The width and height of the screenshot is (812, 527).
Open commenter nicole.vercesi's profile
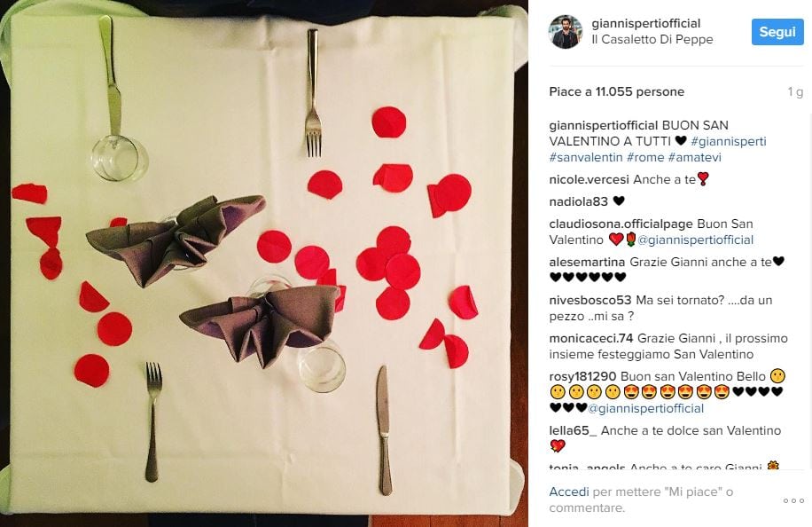[589, 180]
